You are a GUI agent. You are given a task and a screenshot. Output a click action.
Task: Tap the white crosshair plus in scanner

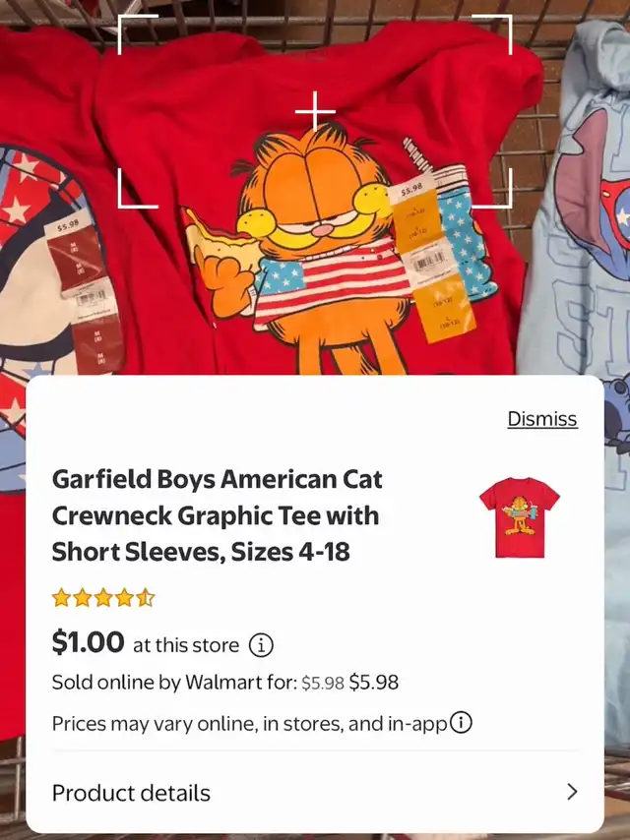point(315,112)
